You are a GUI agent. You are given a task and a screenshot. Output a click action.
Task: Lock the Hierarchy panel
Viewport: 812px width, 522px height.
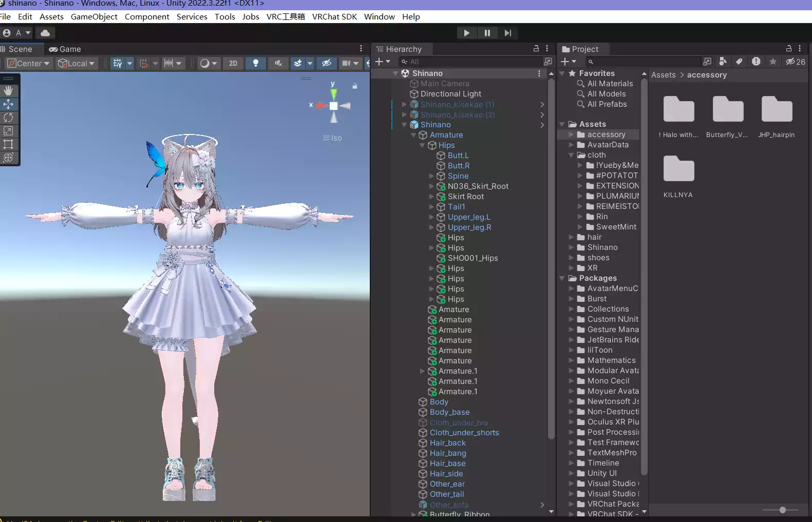[536, 49]
